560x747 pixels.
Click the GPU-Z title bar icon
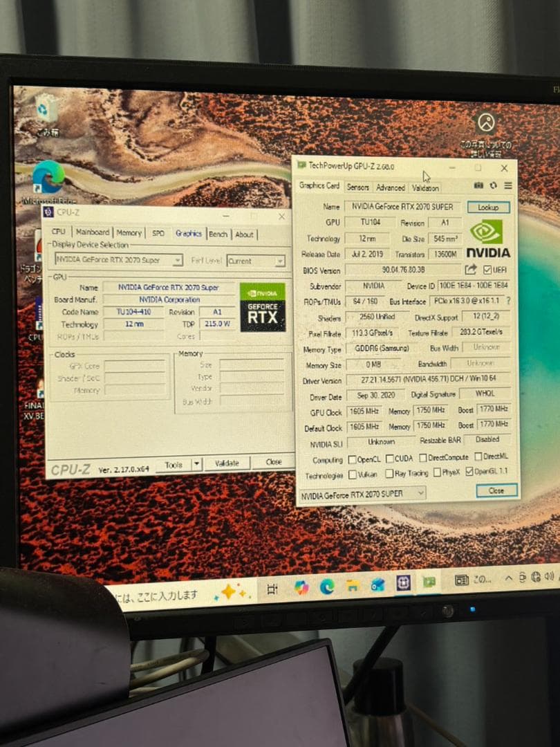pos(301,165)
